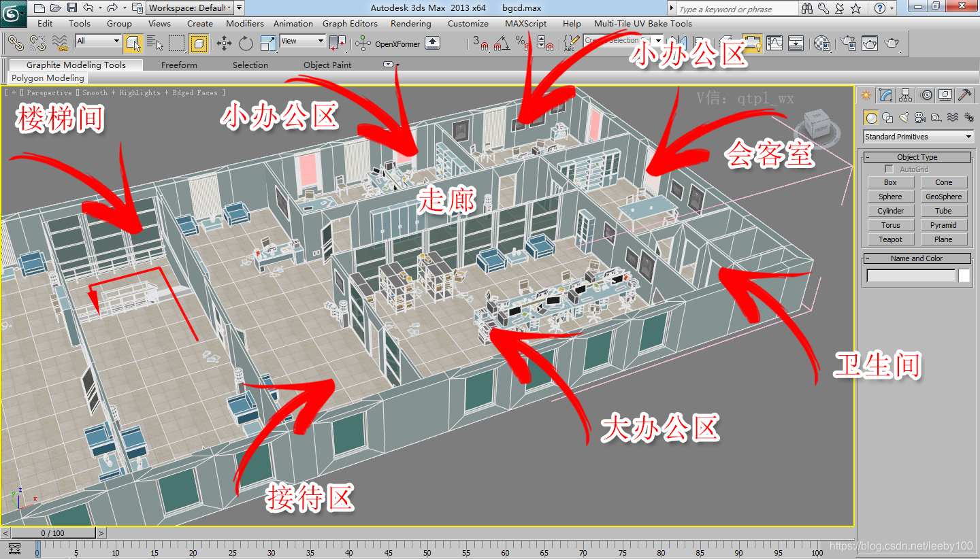Open the Motion panel wheel icon
980x559 pixels.
pos(926,95)
